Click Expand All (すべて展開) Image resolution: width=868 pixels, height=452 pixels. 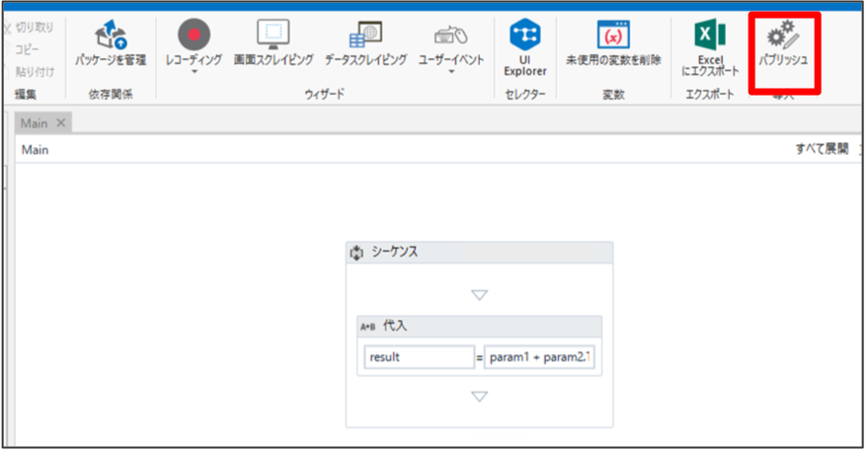(x=822, y=149)
